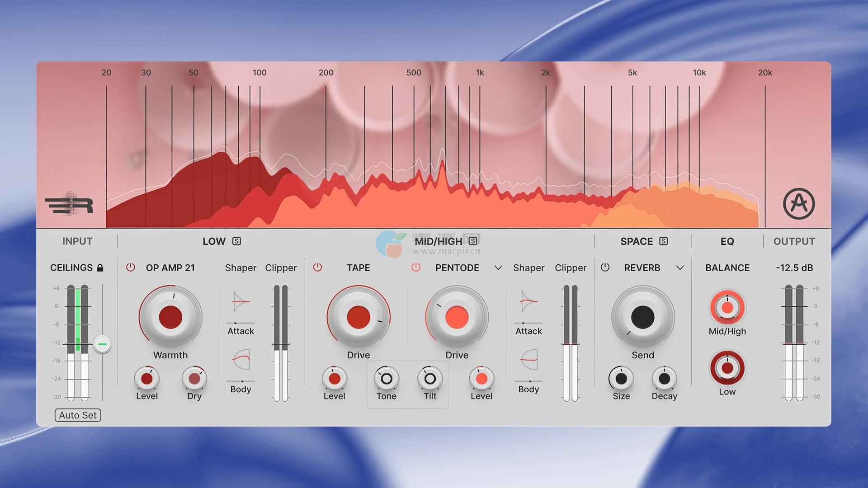
Task: Solo the LOW band with S button
Action: [x=236, y=241]
